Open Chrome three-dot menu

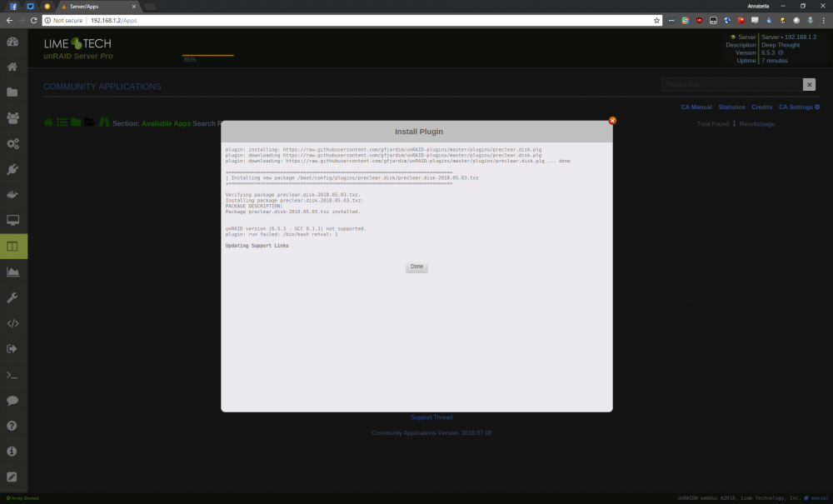point(824,20)
